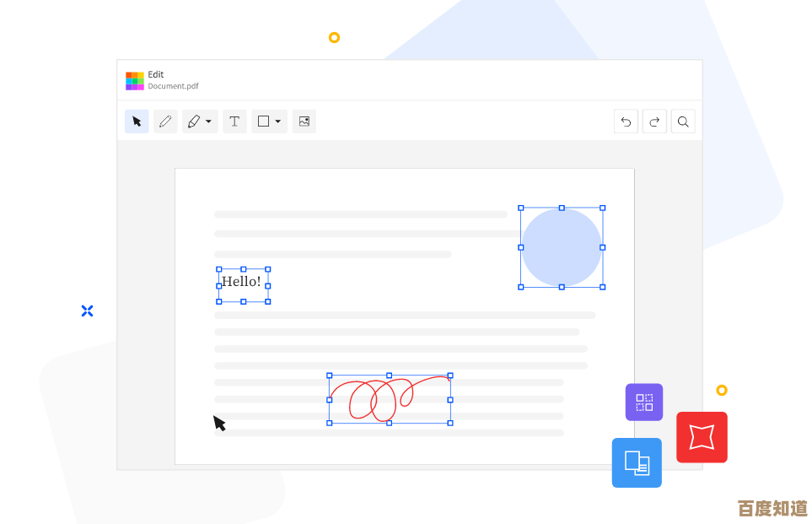The height and width of the screenshot is (524, 812).
Task: Select the rectangle shape tool
Action: [x=263, y=122]
